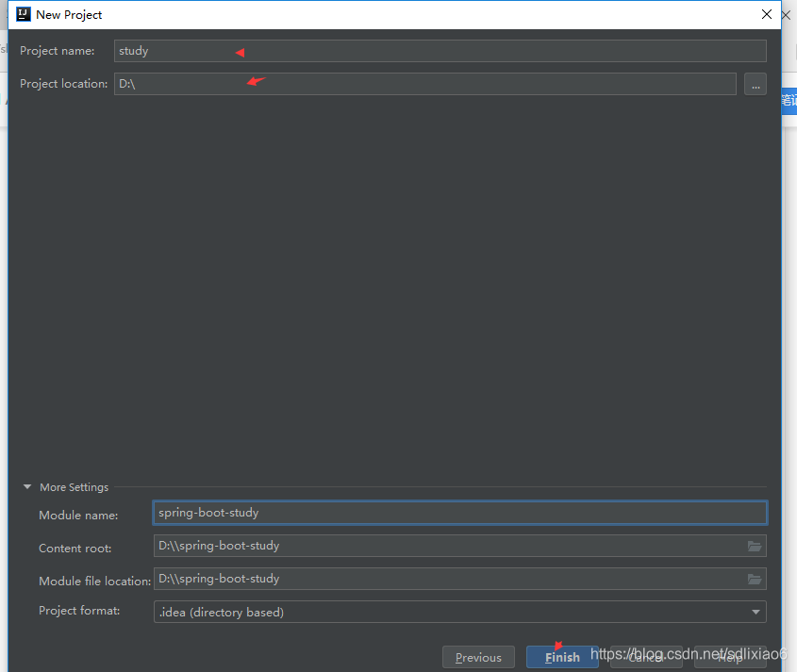Click the Project name input field
Screen dimensions: 797x672
pos(440,51)
